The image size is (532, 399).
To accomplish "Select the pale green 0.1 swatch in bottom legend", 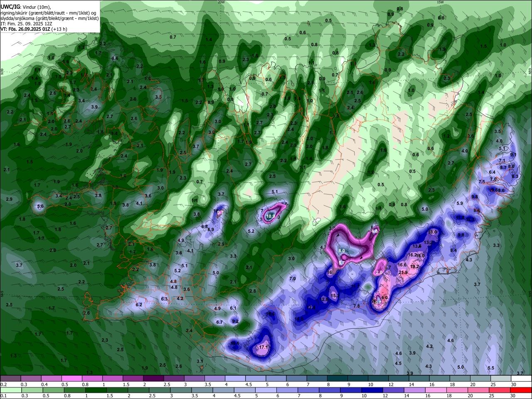I will (x=10, y=390).
